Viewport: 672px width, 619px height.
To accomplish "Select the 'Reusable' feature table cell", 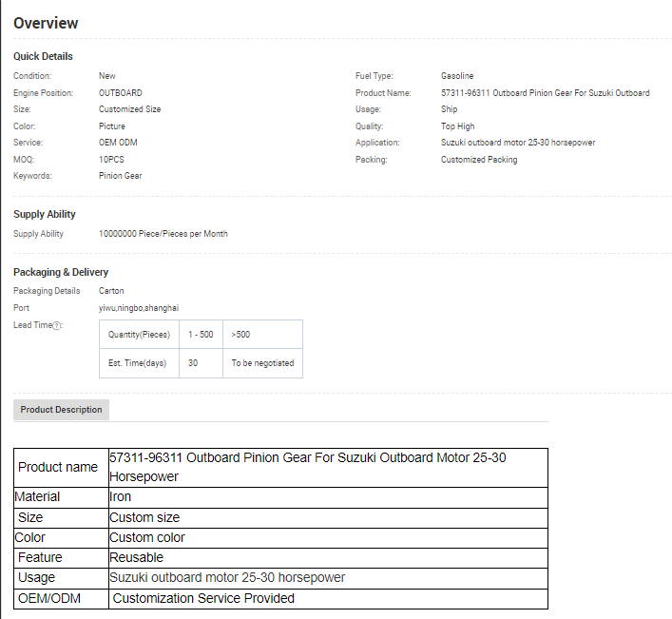I will click(137, 557).
